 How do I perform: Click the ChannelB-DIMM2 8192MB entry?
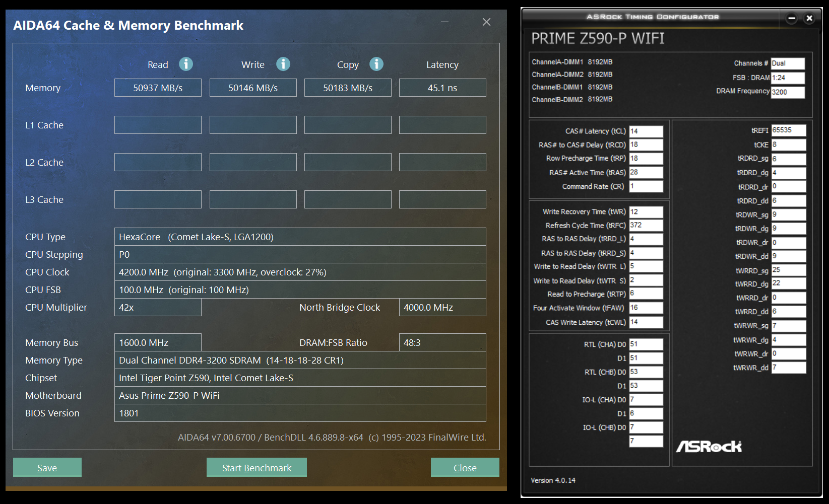click(x=572, y=99)
